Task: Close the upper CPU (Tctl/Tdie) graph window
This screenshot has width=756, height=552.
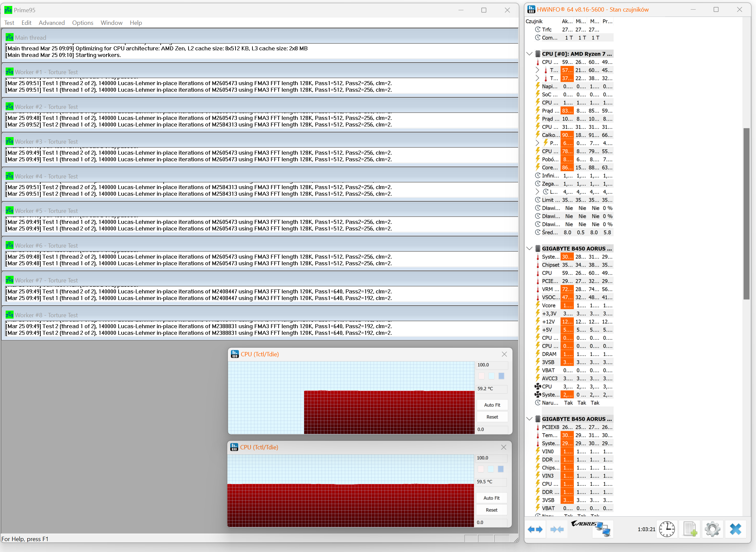Action: coord(504,354)
